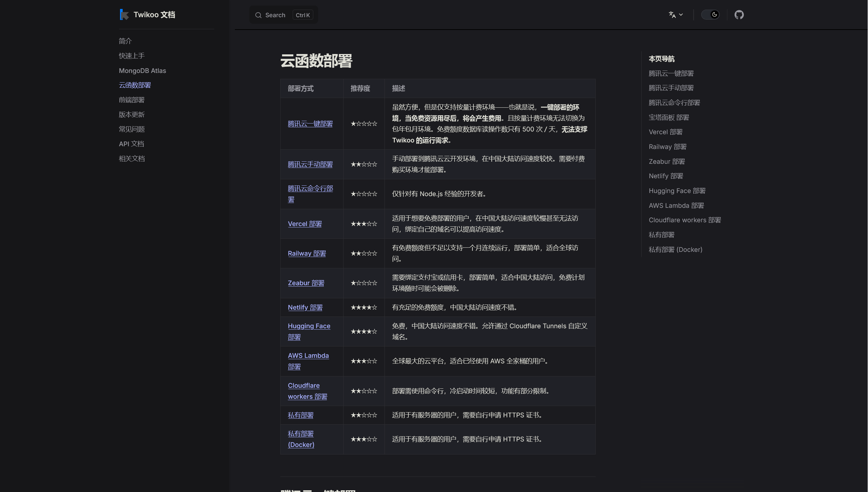Jump to Zeabur 部署 in page outline
The height and width of the screenshot is (492, 868).
click(666, 162)
